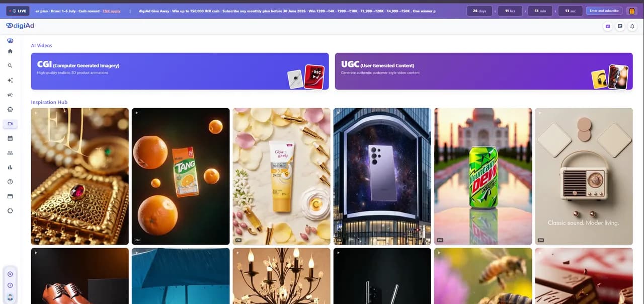The width and height of the screenshot is (644, 304).
Task: Open the brown leather shoes thumbnail
Action: (x=79, y=276)
